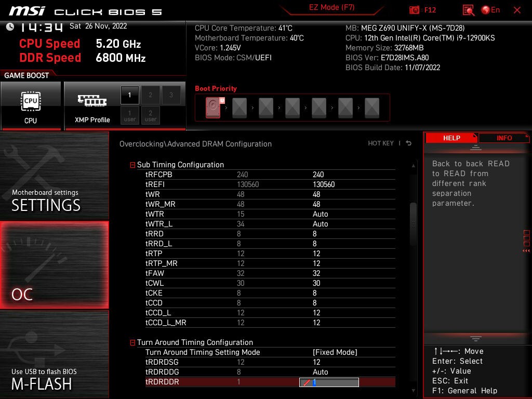Image resolution: width=532 pixels, height=399 pixels.
Task: Edit the tRDRDDR value input field
Action: pos(329,382)
